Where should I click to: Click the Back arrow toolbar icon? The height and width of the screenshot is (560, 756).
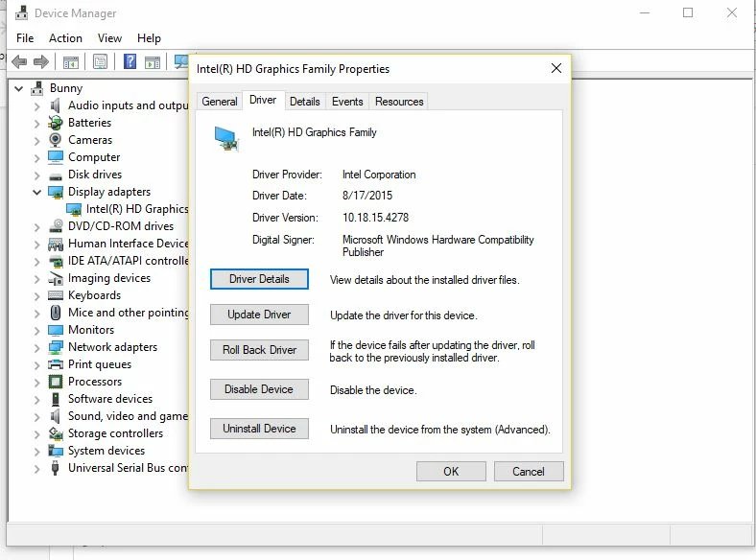[19, 61]
